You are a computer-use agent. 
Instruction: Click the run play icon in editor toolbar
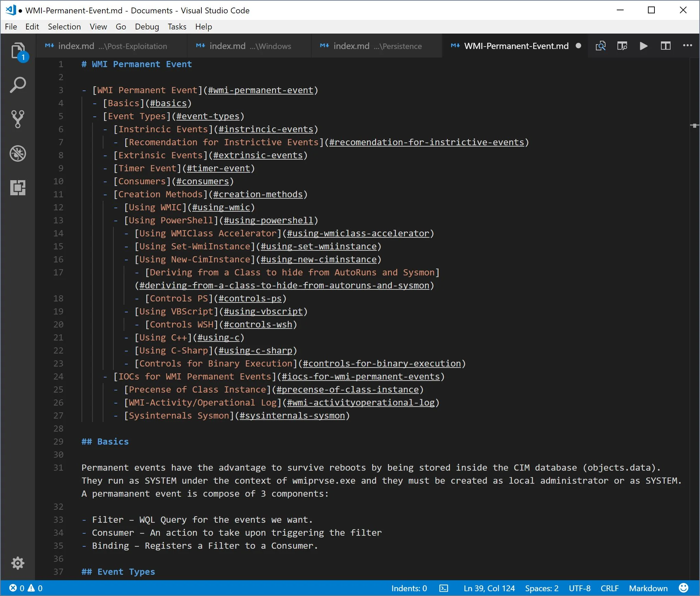[x=643, y=46]
